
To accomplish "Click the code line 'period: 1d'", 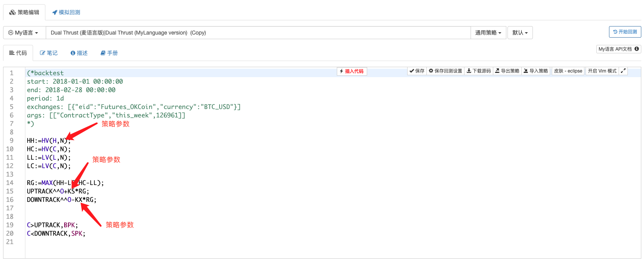I will pyautogui.click(x=45, y=98).
